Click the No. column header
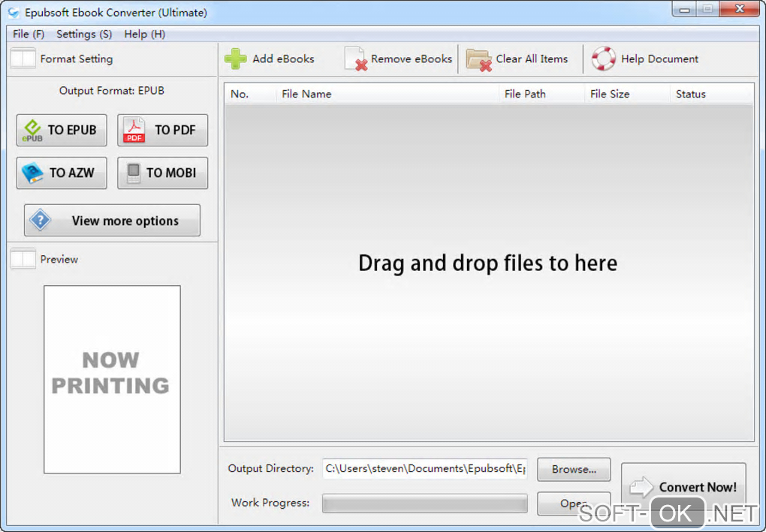The image size is (766, 532). [250, 94]
